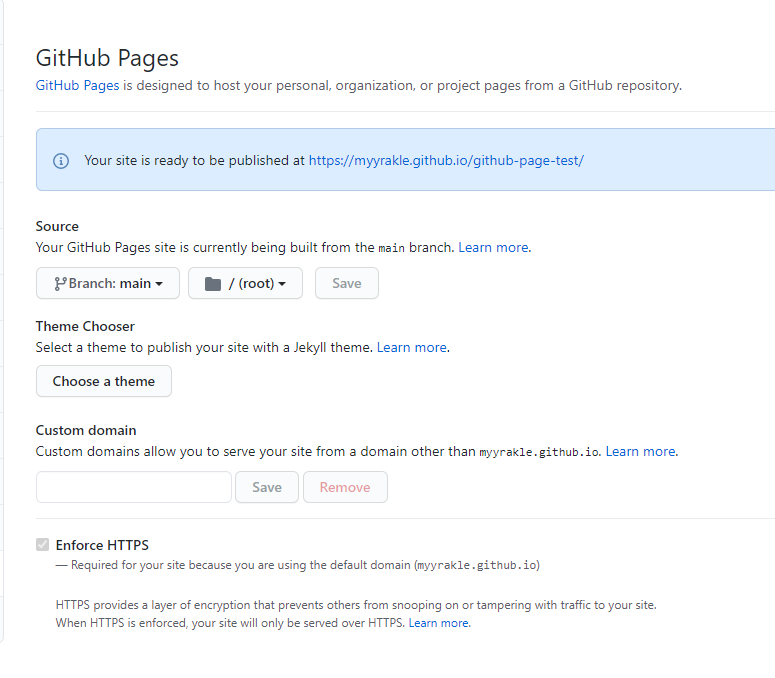The image size is (775, 678).
Task: Open Learn more about Jekyll themes
Action: 412,347
